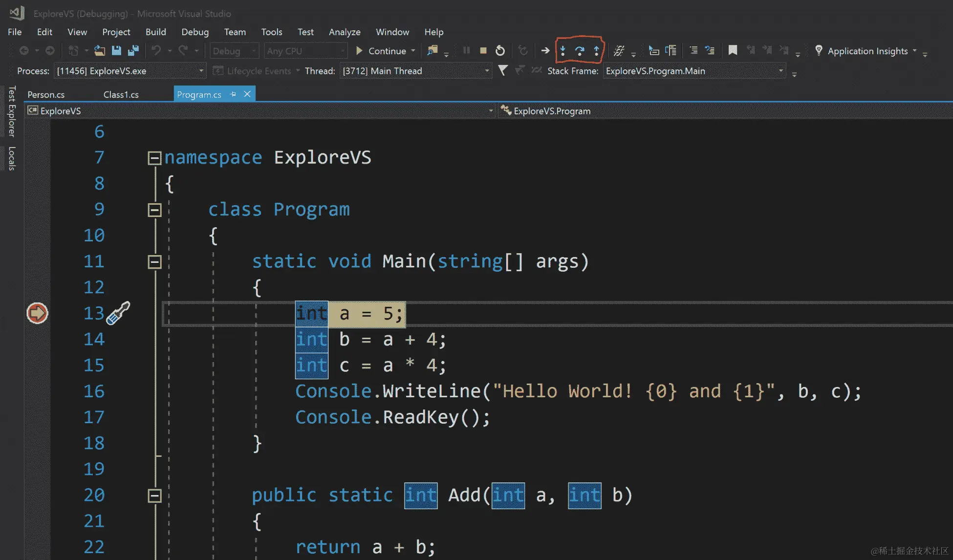
Task: Click the Step Into debug icon
Action: coord(563,50)
